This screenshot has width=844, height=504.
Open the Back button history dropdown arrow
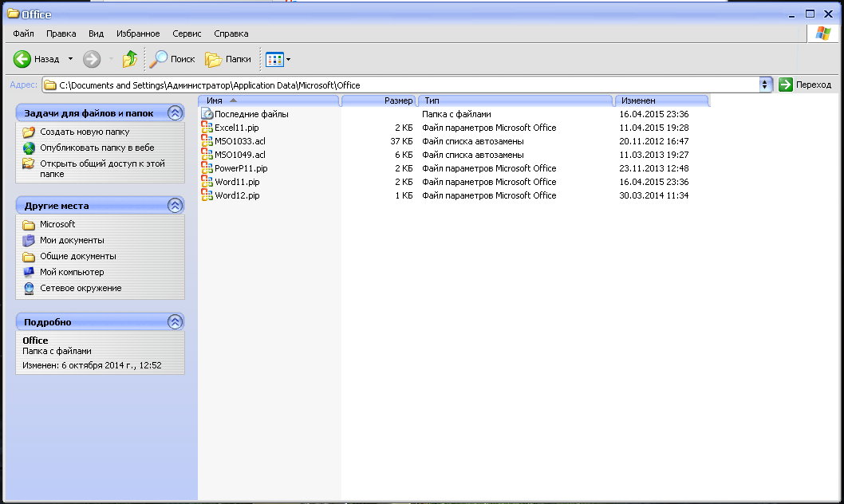tap(70, 59)
